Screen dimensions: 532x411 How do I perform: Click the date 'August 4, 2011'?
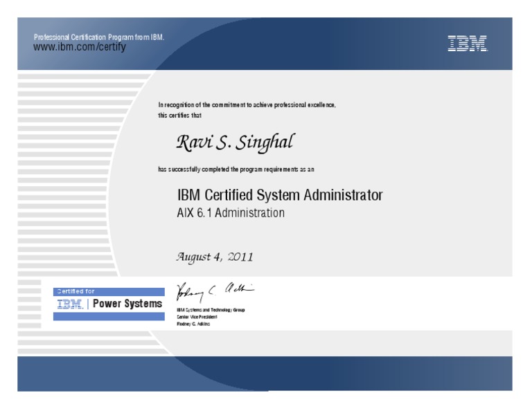coord(215,257)
